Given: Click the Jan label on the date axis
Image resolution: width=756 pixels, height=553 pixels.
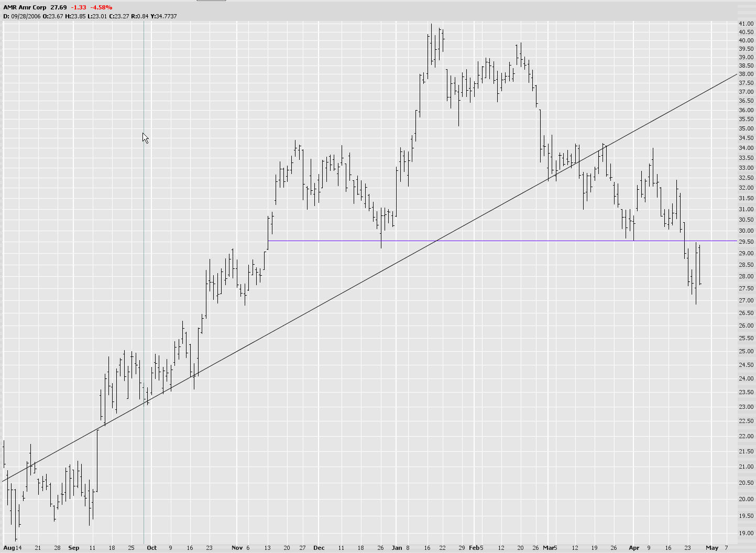Looking at the screenshot, I should [397, 548].
